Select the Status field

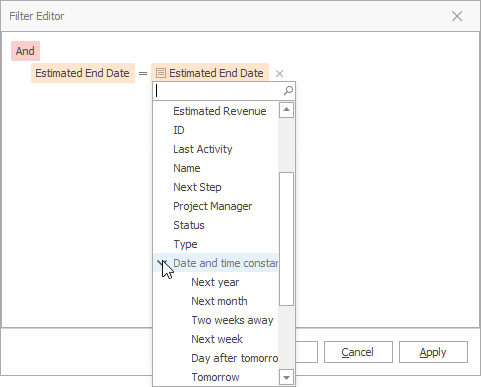[x=216, y=225]
